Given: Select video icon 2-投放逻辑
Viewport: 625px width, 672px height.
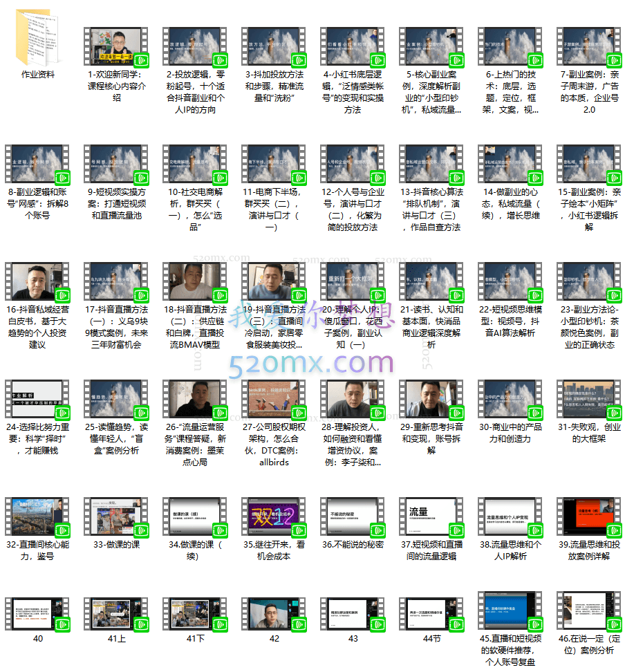Looking at the screenshot, I should [195, 46].
